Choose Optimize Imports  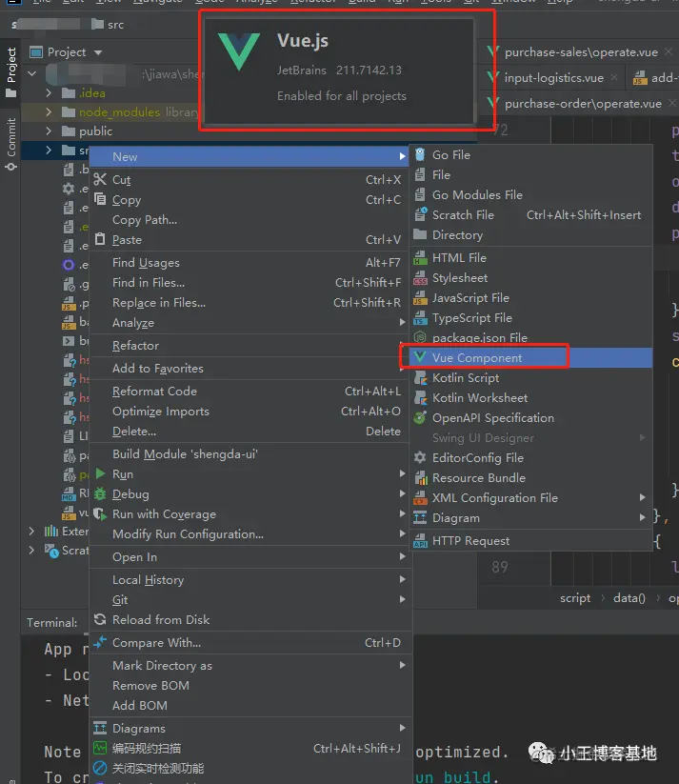[250, 412]
